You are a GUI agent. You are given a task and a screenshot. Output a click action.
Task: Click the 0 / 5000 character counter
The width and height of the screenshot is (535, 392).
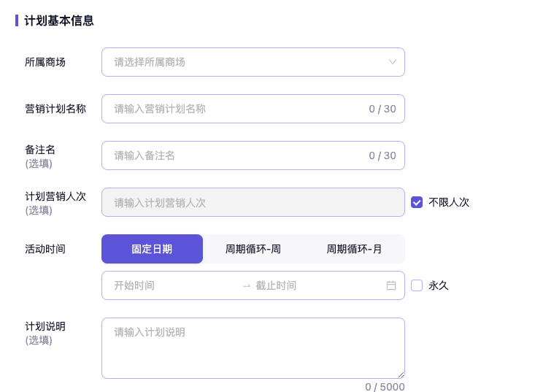[x=385, y=387]
